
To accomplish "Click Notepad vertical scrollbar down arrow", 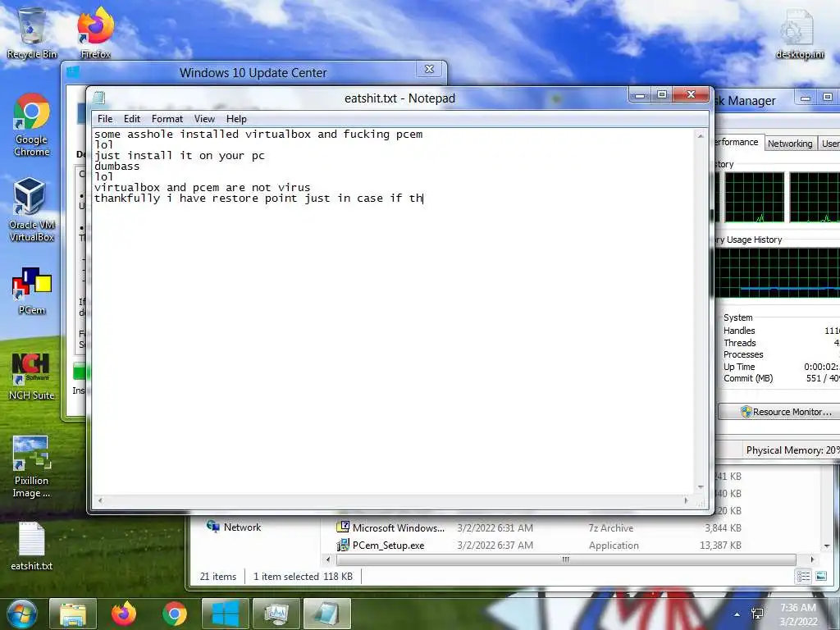I will point(701,487).
